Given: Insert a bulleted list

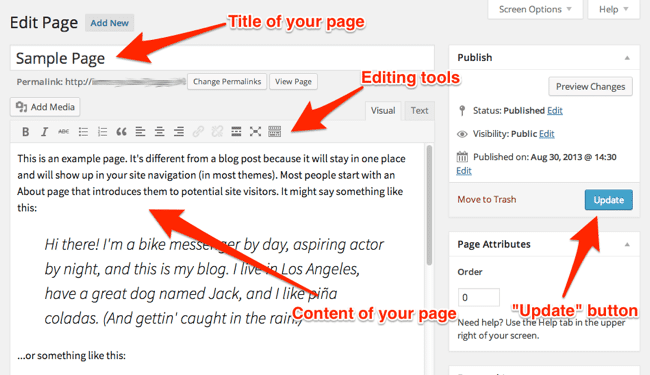Looking at the screenshot, I should pos(83,132).
